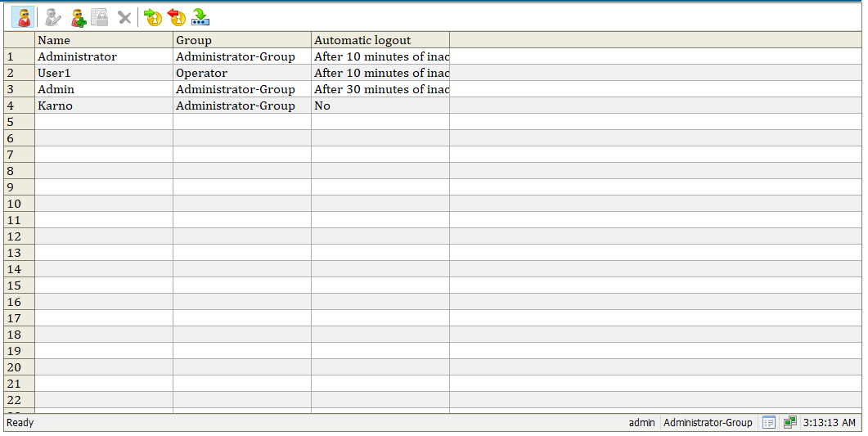
Task: Click the green arrow key icon
Action: pos(152,17)
